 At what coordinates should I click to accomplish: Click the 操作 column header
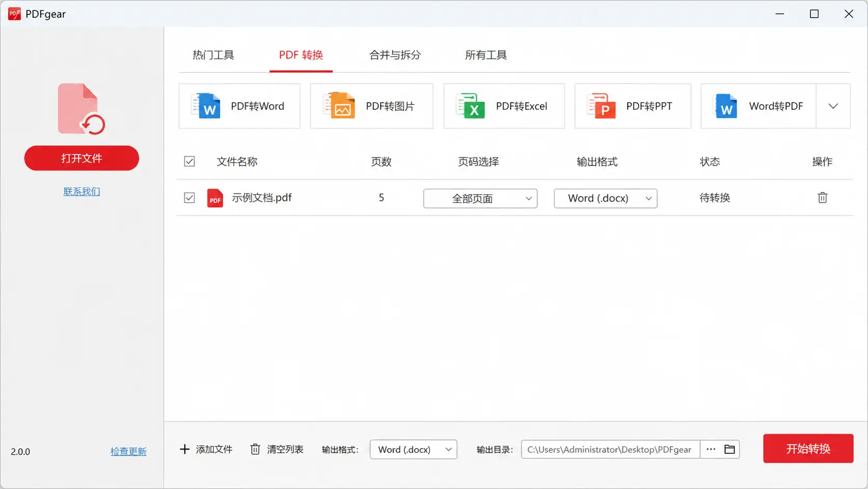tap(822, 162)
